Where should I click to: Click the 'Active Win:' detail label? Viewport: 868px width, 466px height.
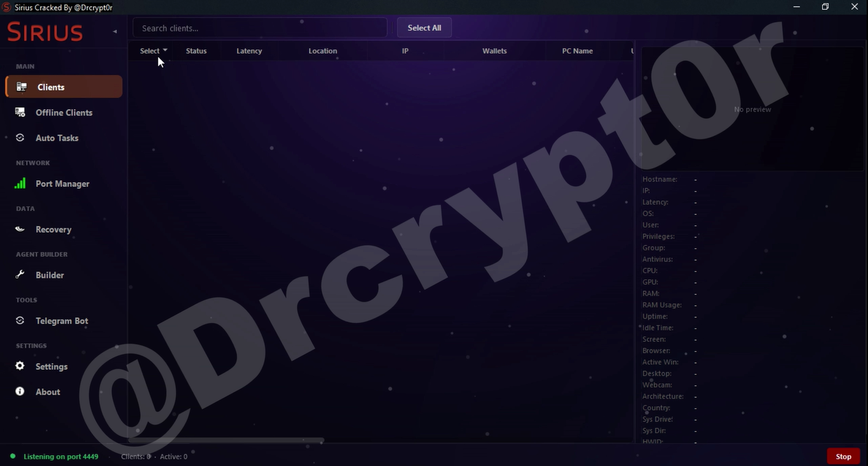click(660, 362)
